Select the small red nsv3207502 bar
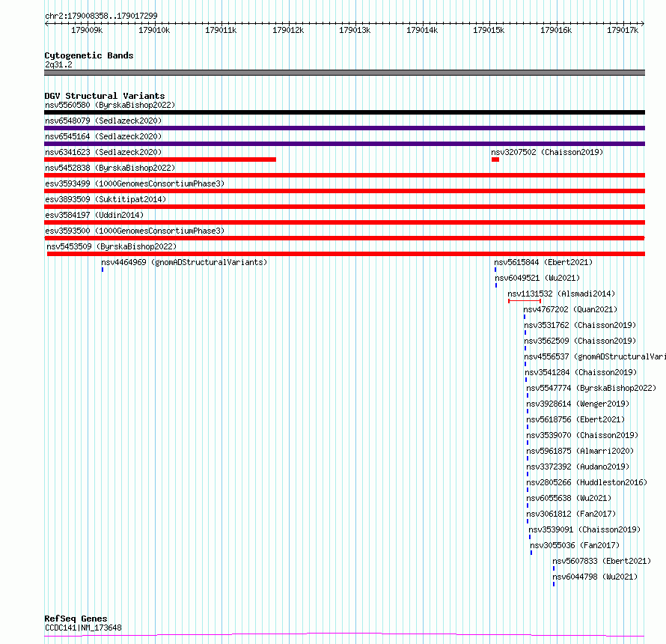Image resolution: width=666 pixels, height=644 pixels. coord(495,160)
